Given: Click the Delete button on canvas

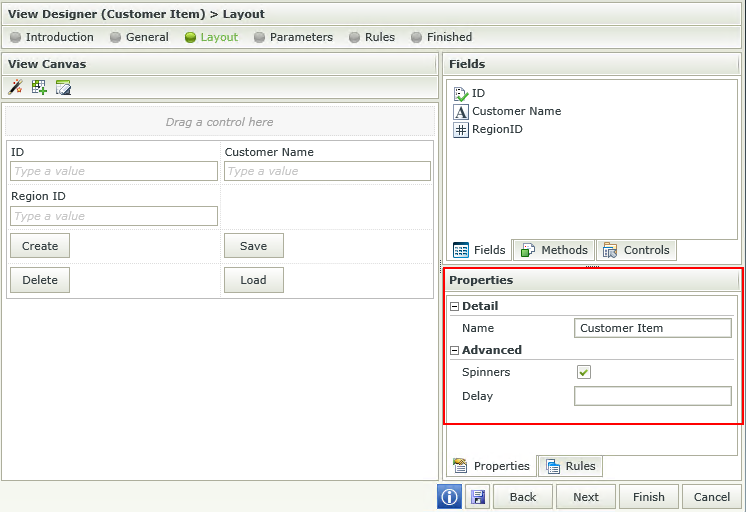Looking at the screenshot, I should (40, 280).
